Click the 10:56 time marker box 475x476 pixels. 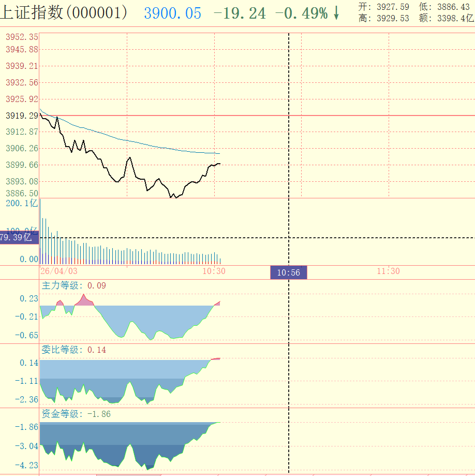point(288,271)
